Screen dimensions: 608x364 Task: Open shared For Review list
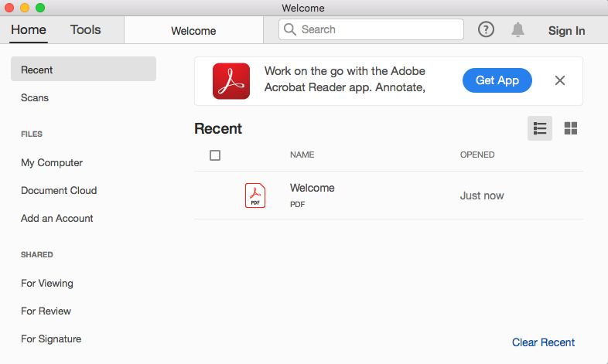[46, 311]
